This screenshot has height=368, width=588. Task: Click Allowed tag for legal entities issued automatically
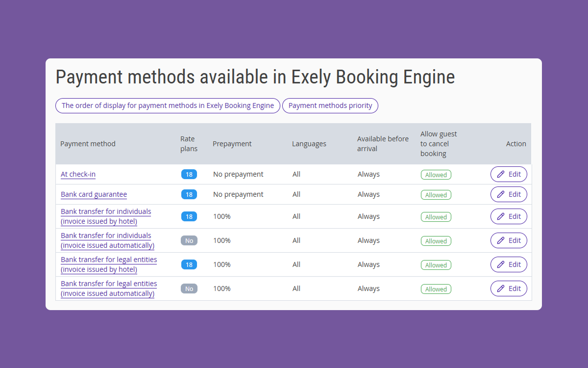coord(436,289)
